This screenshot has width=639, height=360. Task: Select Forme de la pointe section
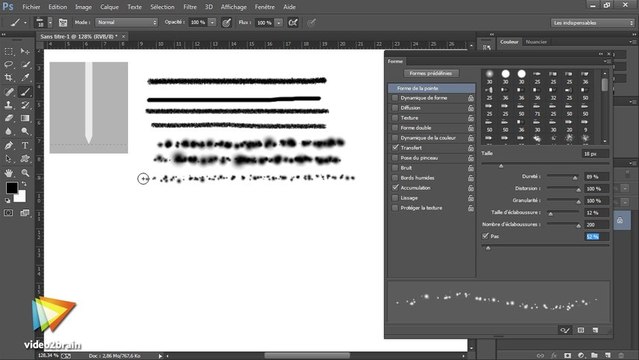coord(432,88)
